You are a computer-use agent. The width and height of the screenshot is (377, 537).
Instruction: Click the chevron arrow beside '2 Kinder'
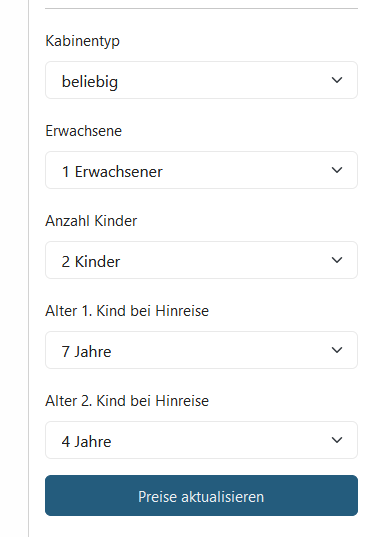pos(337,260)
